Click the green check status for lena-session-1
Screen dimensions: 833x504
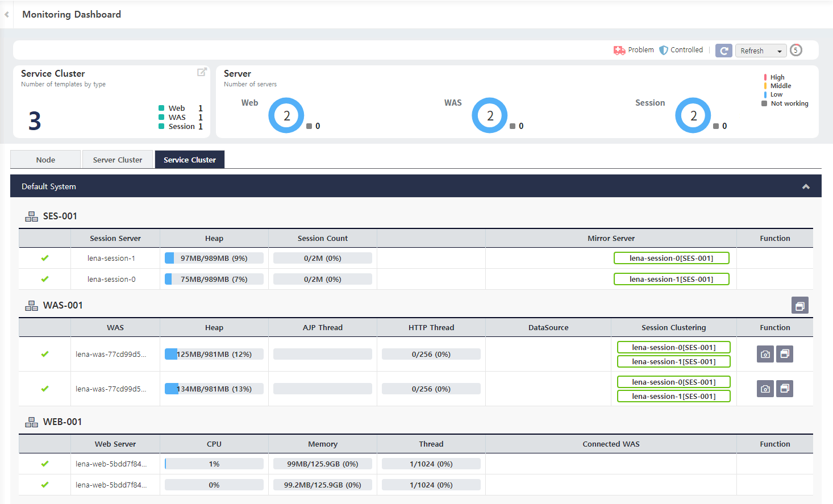point(45,258)
